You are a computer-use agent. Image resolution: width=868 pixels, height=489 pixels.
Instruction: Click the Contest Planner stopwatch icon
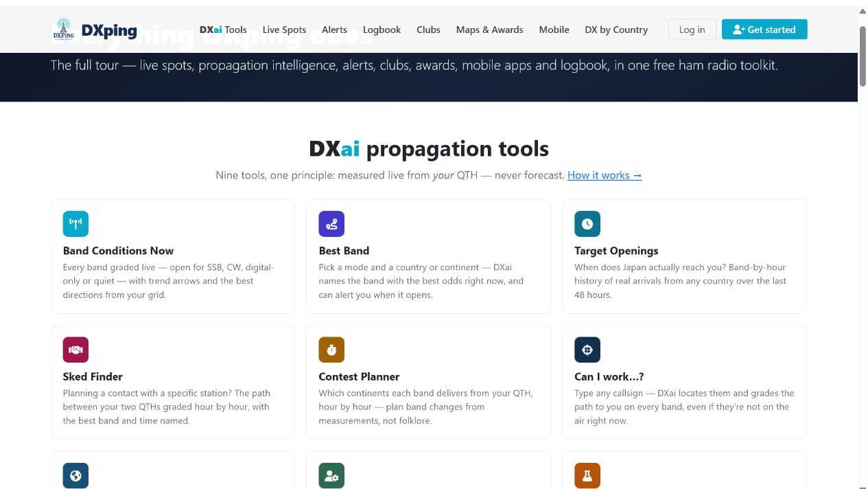(x=331, y=350)
